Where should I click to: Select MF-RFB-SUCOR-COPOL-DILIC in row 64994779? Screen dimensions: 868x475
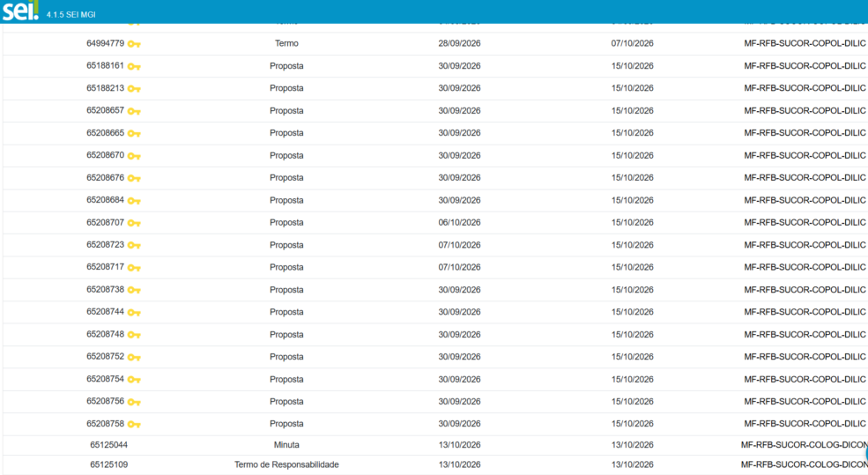pyautogui.click(x=805, y=43)
